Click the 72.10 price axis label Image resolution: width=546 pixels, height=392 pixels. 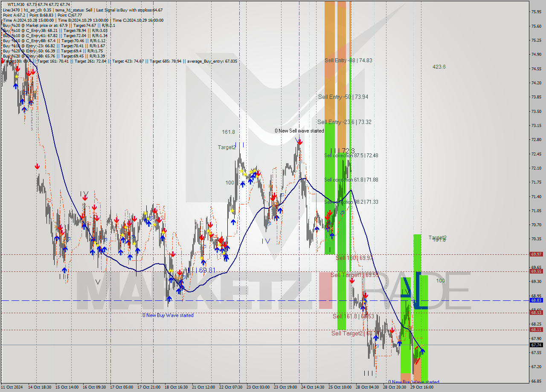click(536, 168)
